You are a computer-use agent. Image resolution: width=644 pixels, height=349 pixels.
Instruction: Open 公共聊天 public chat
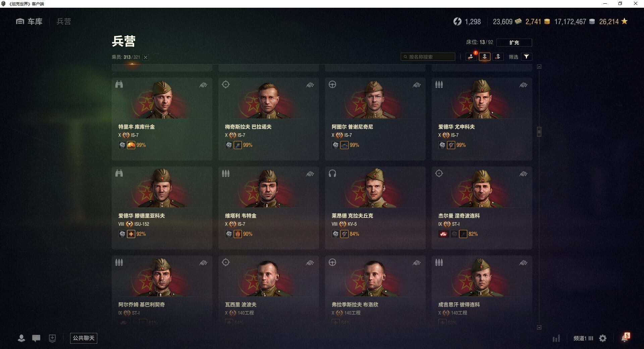[x=84, y=338]
